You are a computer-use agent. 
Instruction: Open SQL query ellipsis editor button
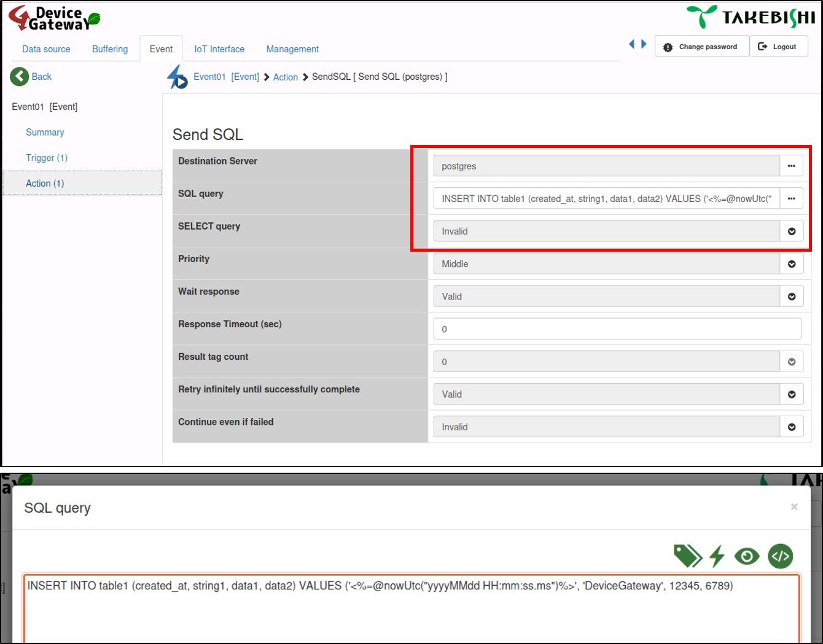click(x=791, y=198)
